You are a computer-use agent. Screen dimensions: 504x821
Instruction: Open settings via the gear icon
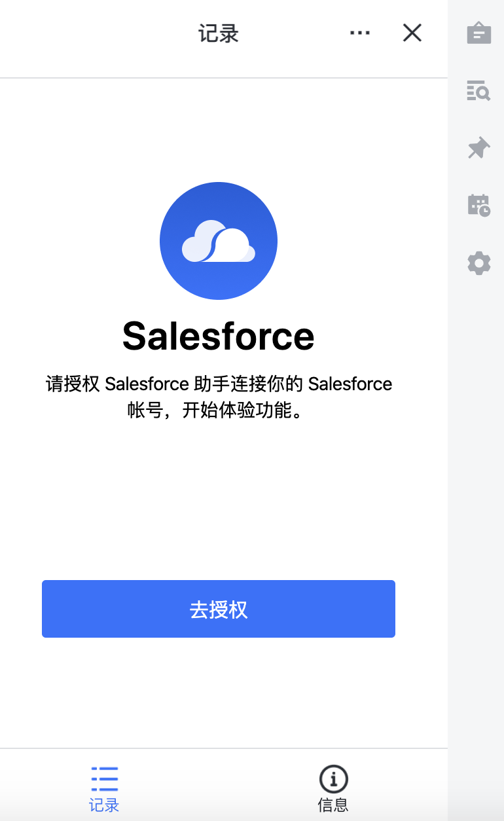point(478,263)
